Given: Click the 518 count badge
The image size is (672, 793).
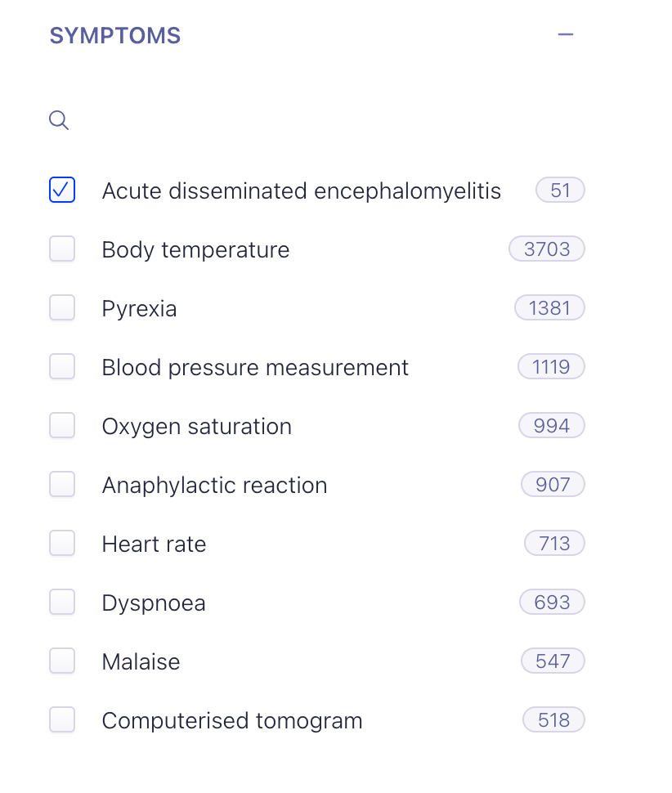Looking at the screenshot, I should coord(553,720).
